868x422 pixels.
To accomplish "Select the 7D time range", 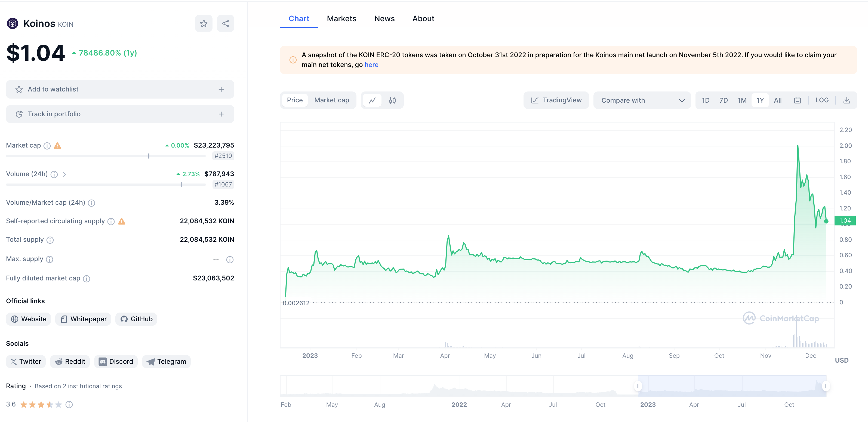I will point(724,100).
